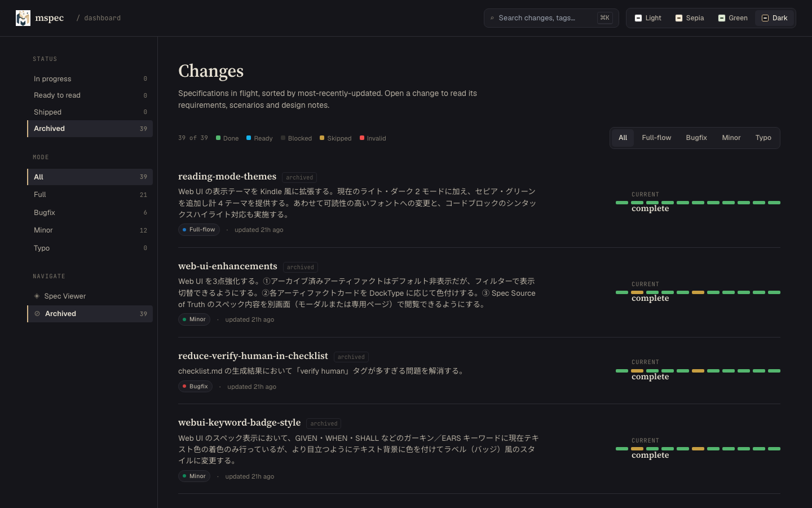Switch to Sepia theme
The height and width of the screenshot is (508, 812).
click(x=690, y=18)
